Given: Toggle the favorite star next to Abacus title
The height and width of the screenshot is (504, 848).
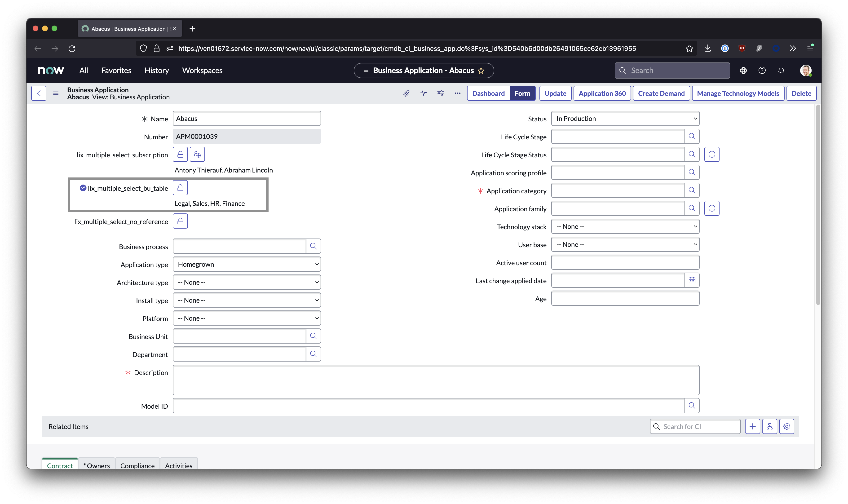Looking at the screenshot, I should point(481,71).
